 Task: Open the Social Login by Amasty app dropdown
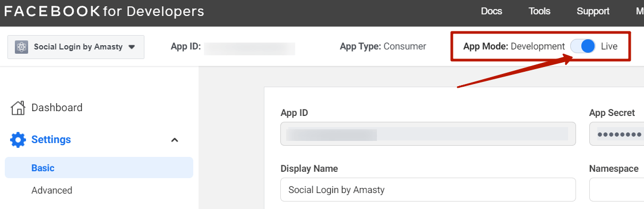(76, 47)
